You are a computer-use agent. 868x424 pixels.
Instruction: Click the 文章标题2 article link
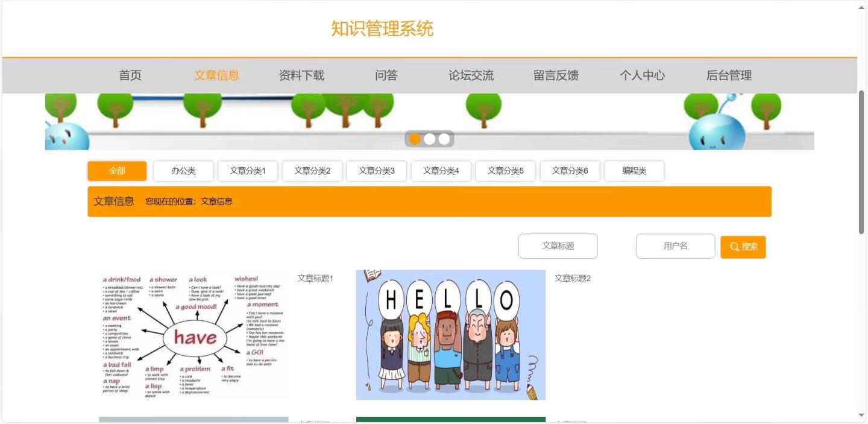[x=572, y=278]
